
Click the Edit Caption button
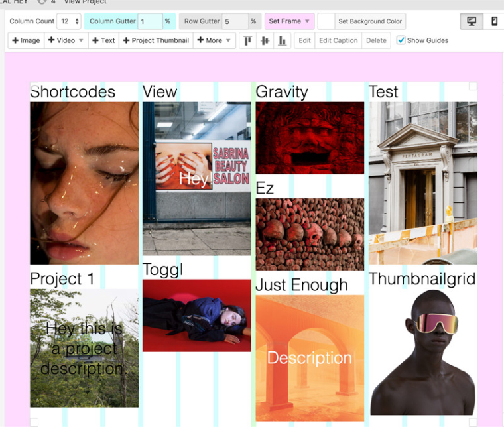pos(338,40)
